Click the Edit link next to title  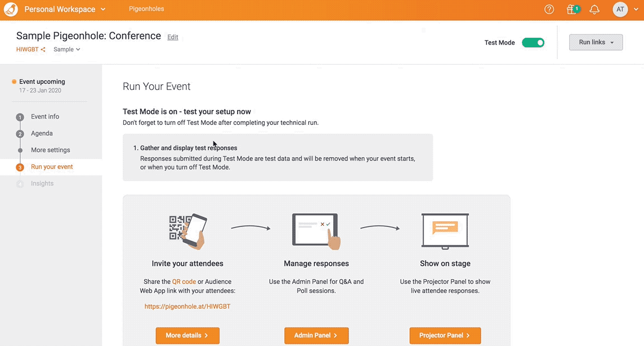[172, 37]
